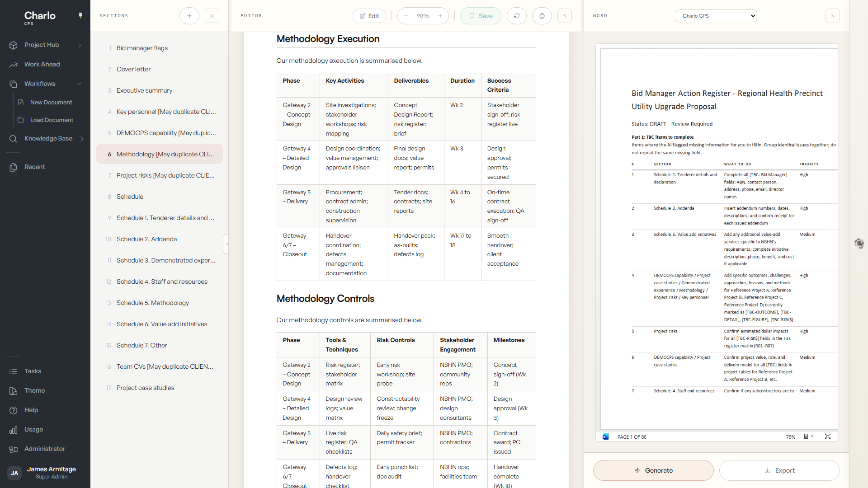Select Team CVs section
This screenshot has height=488, width=868.
pyautogui.click(x=159, y=366)
